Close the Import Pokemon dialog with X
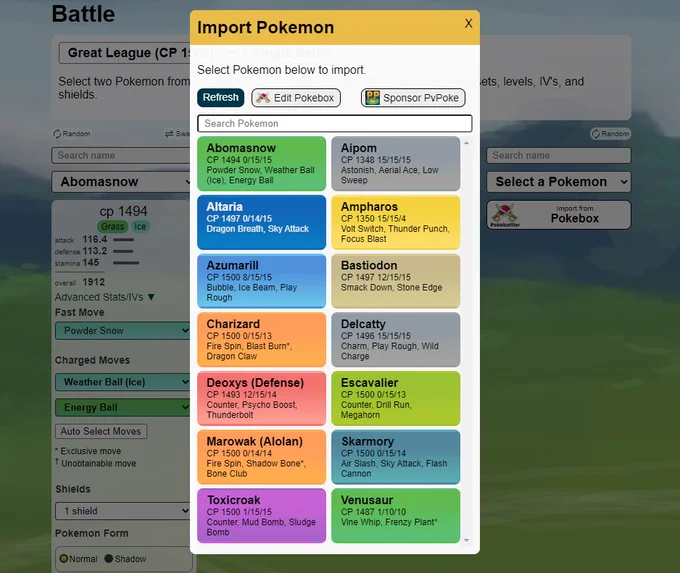 (x=468, y=23)
